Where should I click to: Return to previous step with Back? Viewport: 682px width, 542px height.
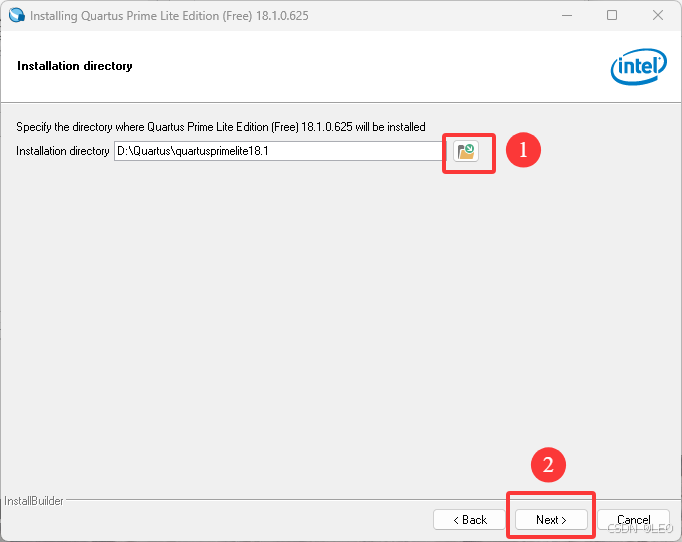[x=469, y=520]
